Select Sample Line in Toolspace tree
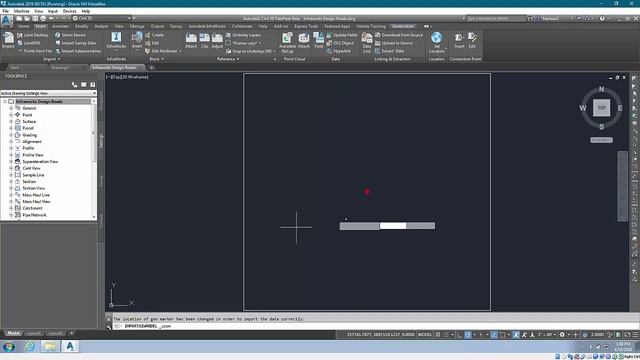640x360 pixels. 33,175
